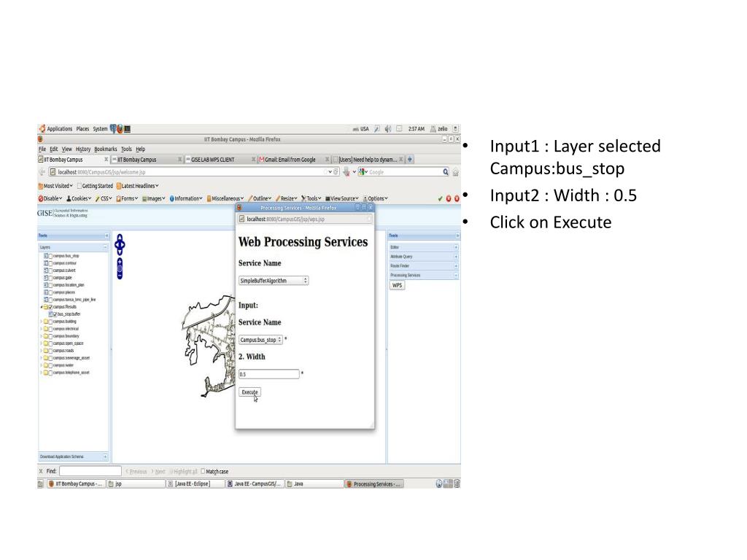
Task: Uncheck the campus:Results folder checkbox
Action: click(50, 307)
